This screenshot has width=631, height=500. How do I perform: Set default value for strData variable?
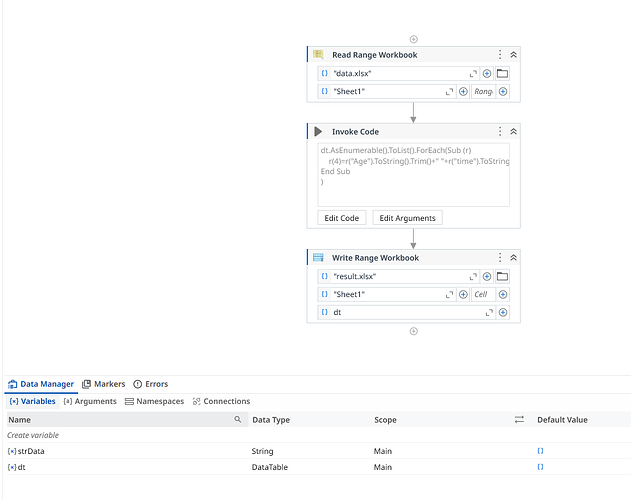(540, 451)
